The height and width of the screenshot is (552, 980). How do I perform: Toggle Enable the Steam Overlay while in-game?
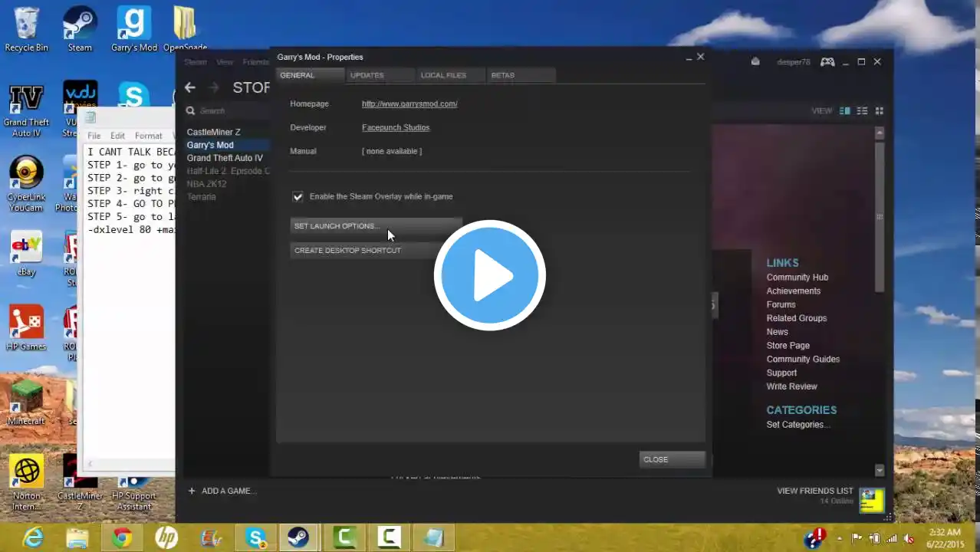[x=298, y=197]
